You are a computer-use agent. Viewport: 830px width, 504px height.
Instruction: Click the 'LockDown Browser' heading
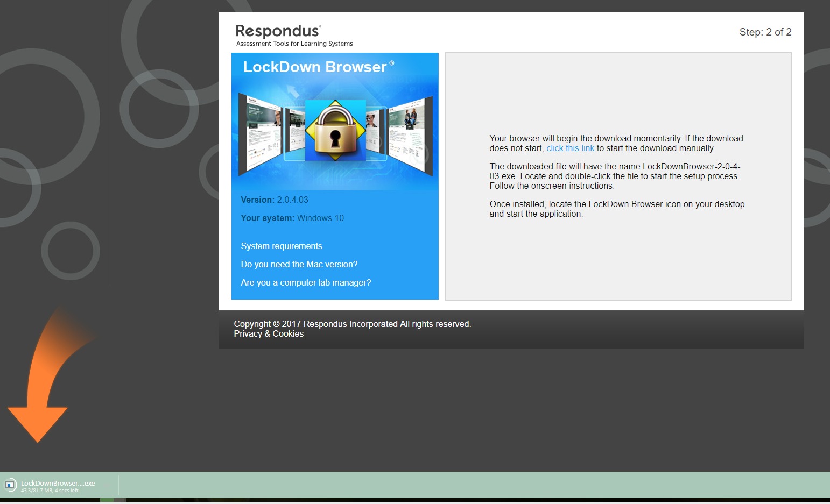(x=319, y=67)
